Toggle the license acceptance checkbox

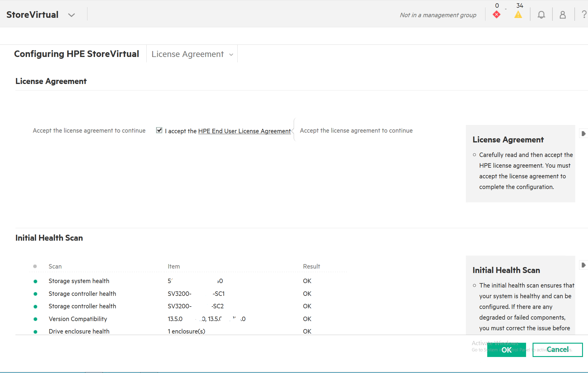159,130
